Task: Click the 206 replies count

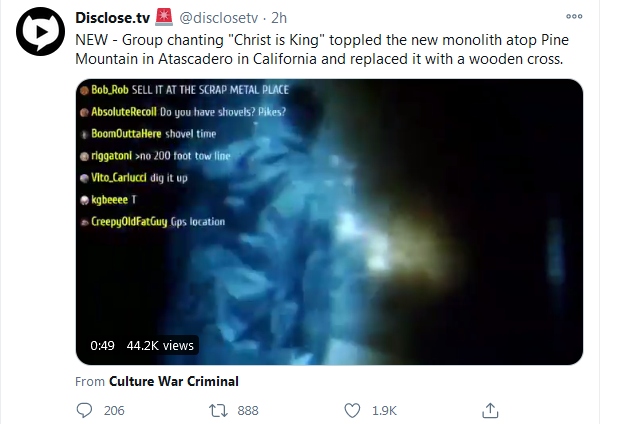Action: tap(114, 410)
